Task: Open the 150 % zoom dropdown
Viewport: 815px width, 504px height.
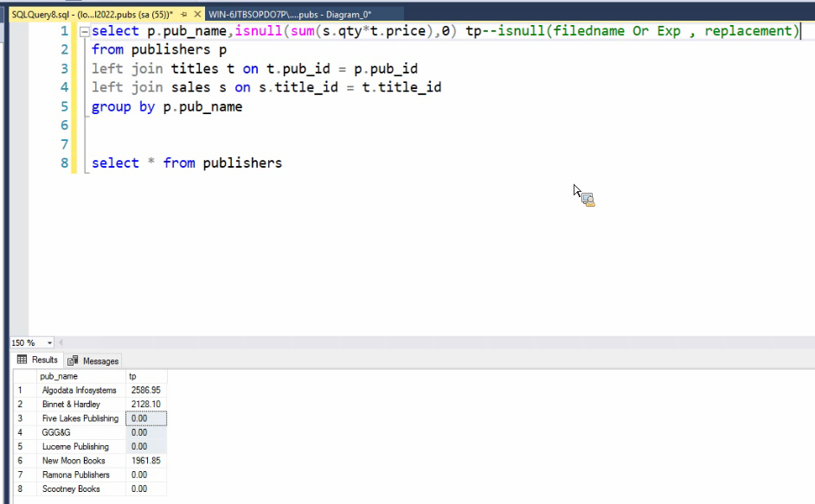Action: click(x=50, y=343)
